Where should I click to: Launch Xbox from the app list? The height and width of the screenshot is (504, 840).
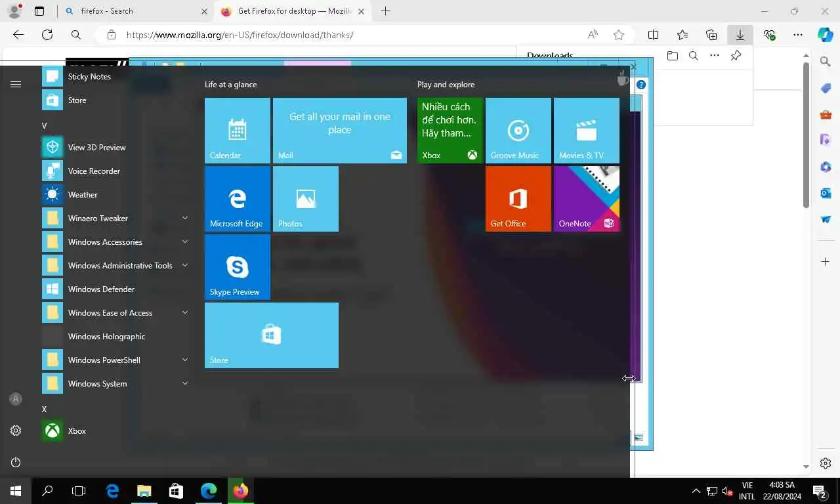point(115,431)
